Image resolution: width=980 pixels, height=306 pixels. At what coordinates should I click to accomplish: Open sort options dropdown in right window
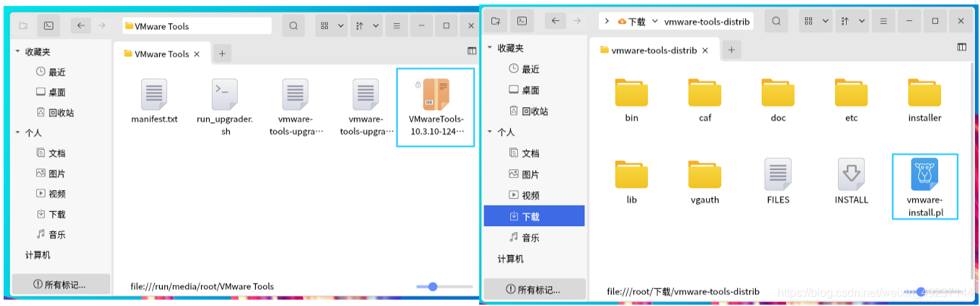pos(860,22)
